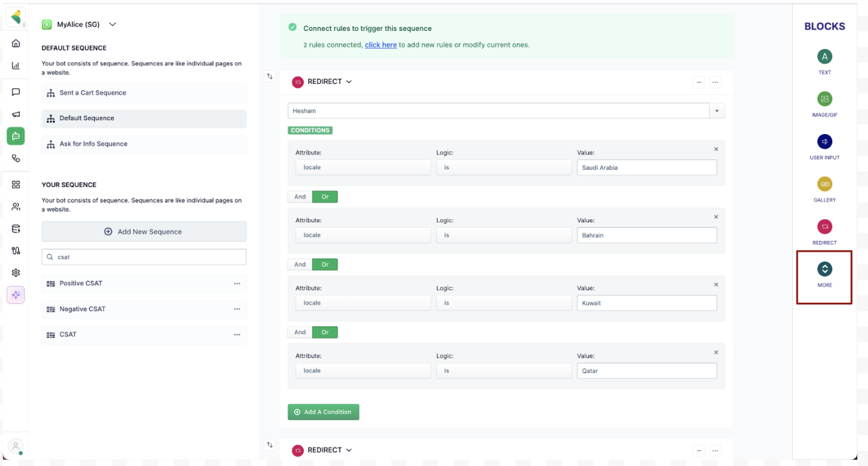The image size is (868, 466).
Task: Expand the MyAlice (SG) channel dropdown
Action: coord(112,24)
